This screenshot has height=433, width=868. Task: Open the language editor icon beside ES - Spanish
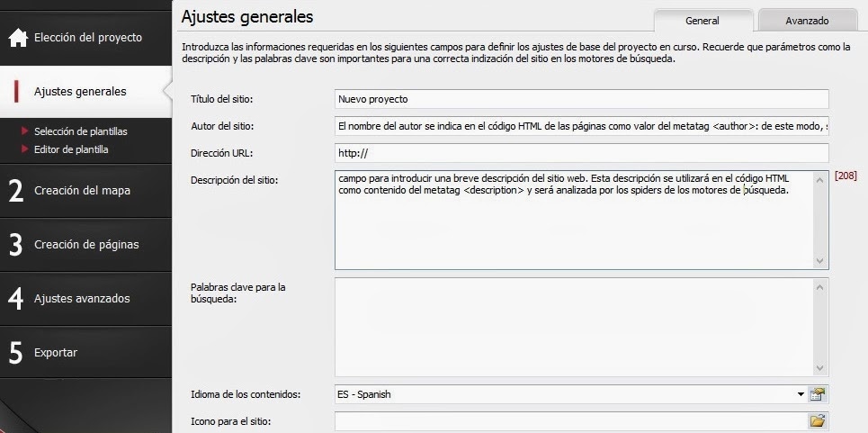818,394
